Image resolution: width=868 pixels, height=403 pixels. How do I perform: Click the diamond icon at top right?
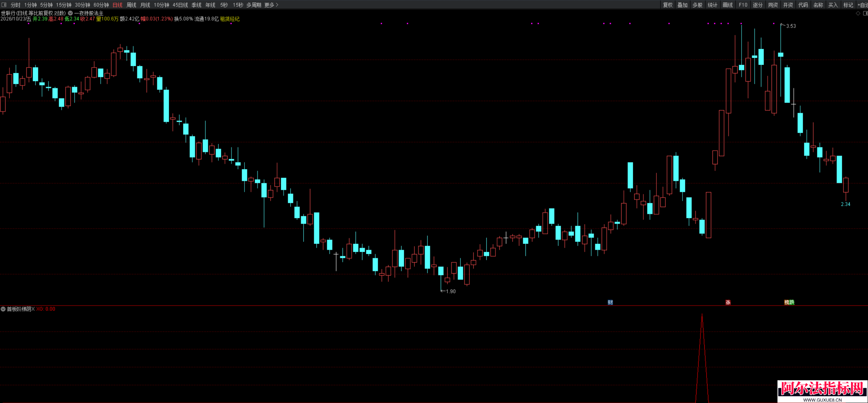pyautogui.click(x=858, y=13)
